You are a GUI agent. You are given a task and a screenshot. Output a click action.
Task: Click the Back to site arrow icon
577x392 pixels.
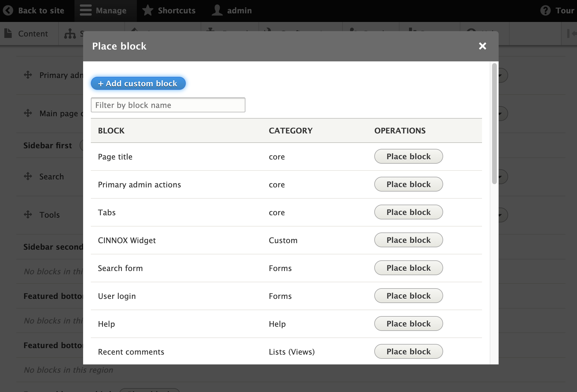point(8,11)
